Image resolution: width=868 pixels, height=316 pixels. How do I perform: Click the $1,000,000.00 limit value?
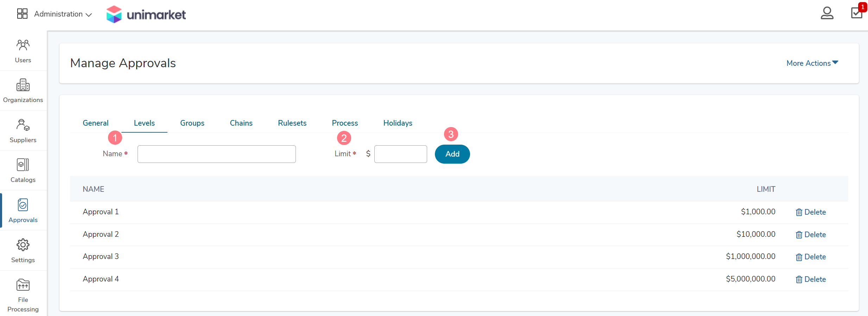click(751, 257)
